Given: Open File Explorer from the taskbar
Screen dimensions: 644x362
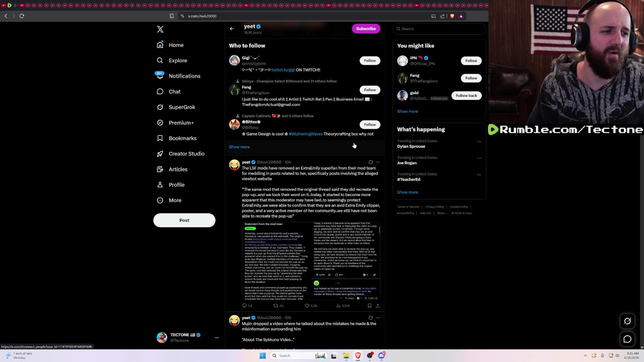Looking at the screenshot, I should coord(346,356).
